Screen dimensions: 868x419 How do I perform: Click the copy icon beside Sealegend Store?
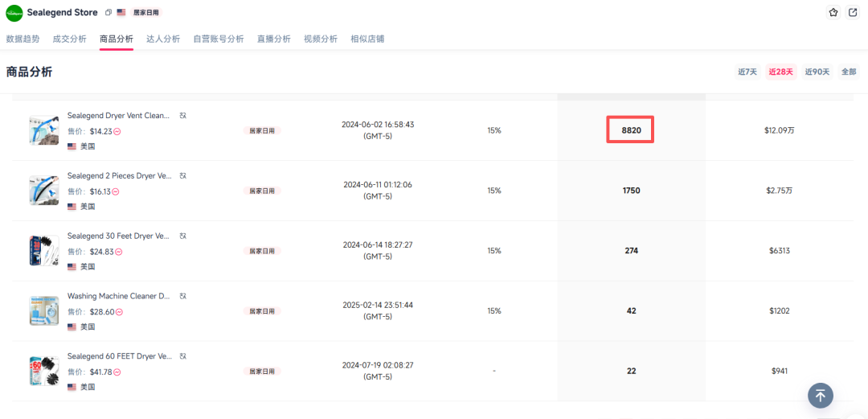point(108,13)
